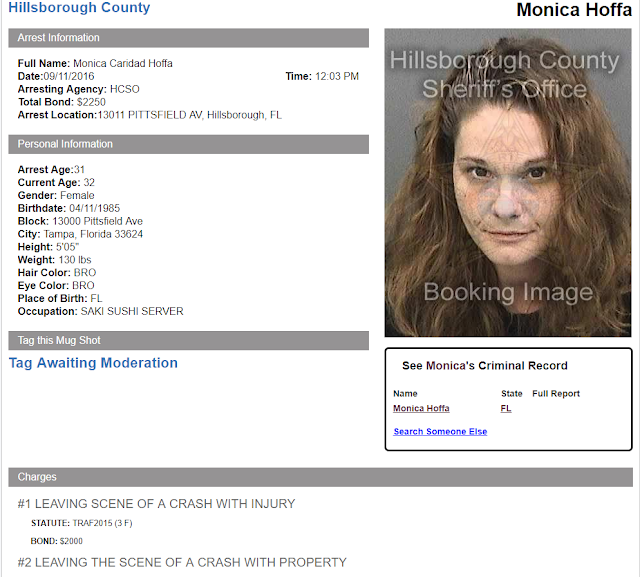Click the Personal Information section header

[x=189, y=144]
